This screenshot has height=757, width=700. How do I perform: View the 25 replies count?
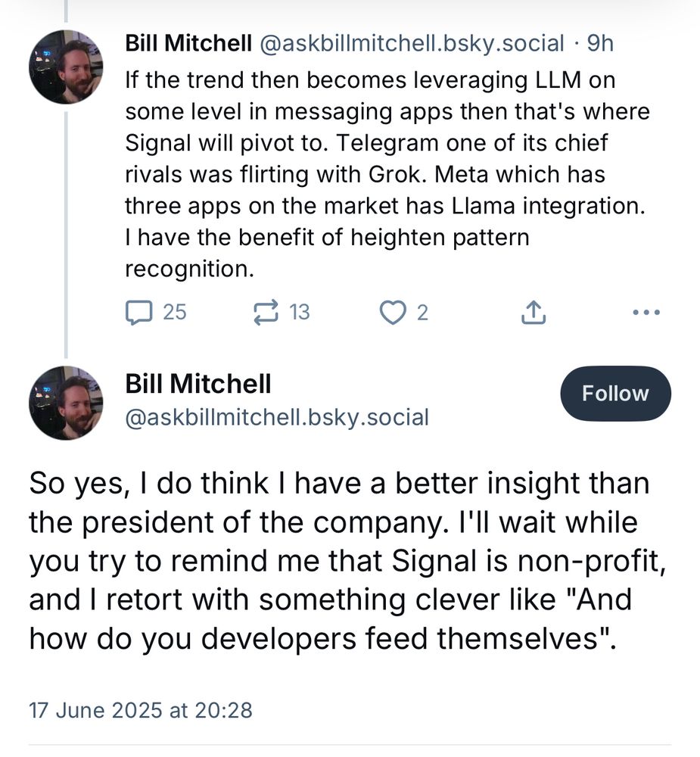(174, 313)
